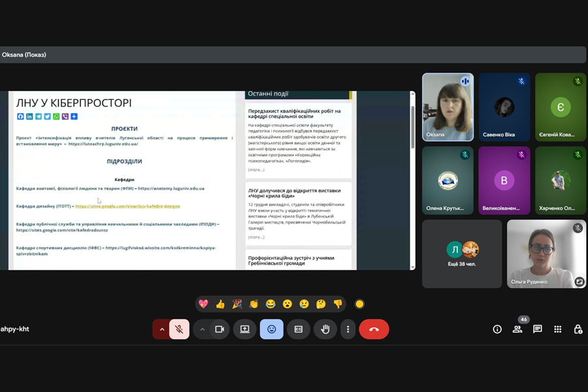The image size is (588, 392).
Task: Open meeting details info icon
Action: click(x=497, y=329)
